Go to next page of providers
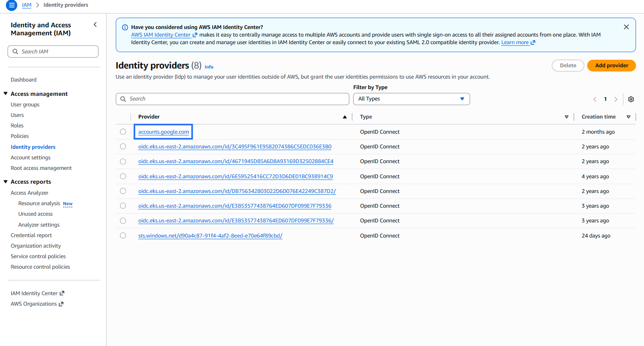644x346 pixels. (x=616, y=99)
